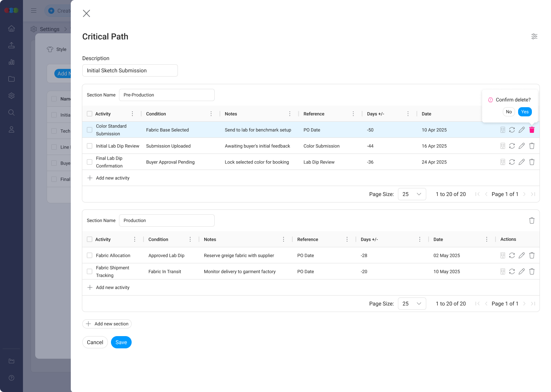This screenshot has width=551, height=392.
Task: Click edit pencil for Initial Lab Dip Review
Action: (x=522, y=146)
